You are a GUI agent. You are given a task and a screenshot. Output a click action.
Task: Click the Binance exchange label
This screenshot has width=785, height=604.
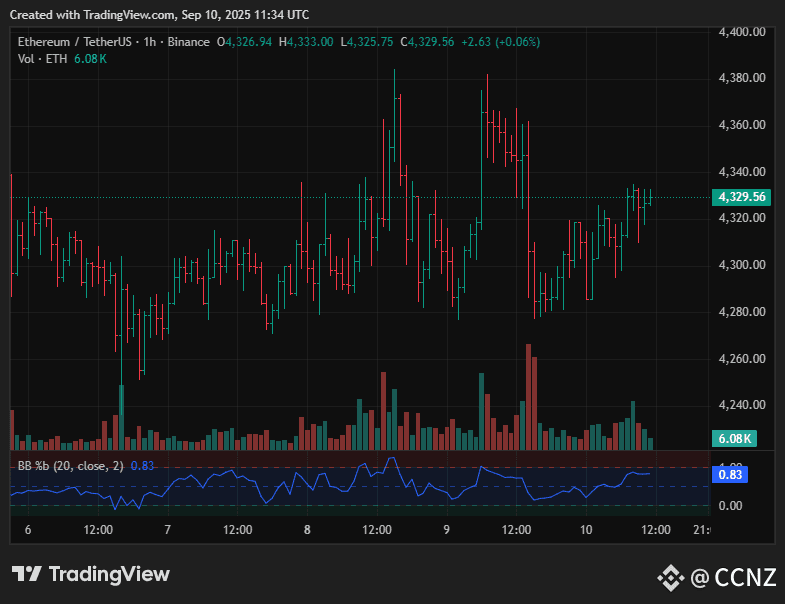pos(189,42)
